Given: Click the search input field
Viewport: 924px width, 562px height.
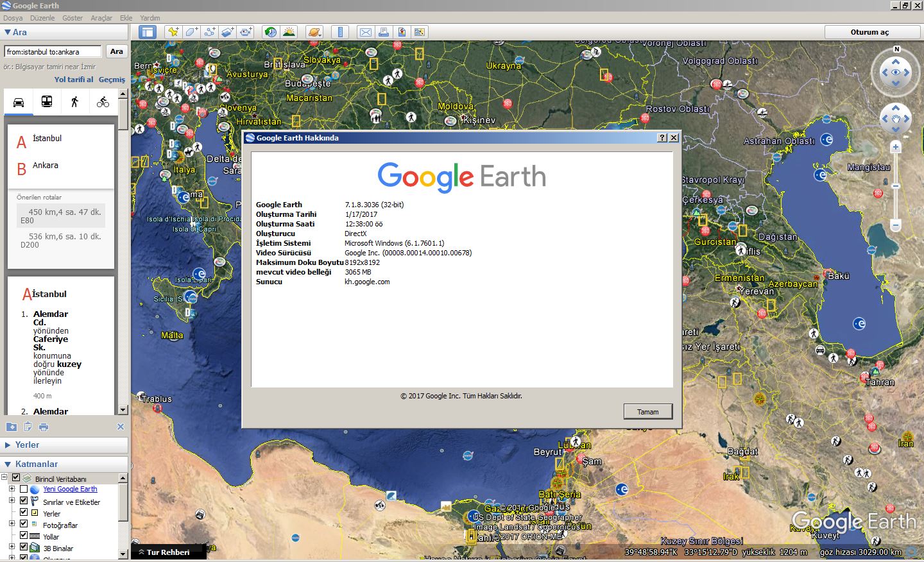Looking at the screenshot, I should (x=53, y=51).
